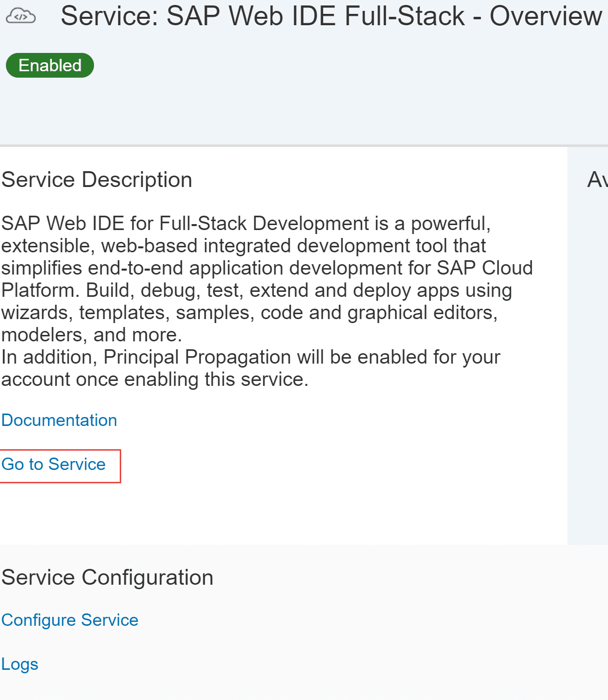Click the line starting 'extensible, web-based integrated'
Image resolution: width=608 pixels, height=700 pixels.
point(243,246)
